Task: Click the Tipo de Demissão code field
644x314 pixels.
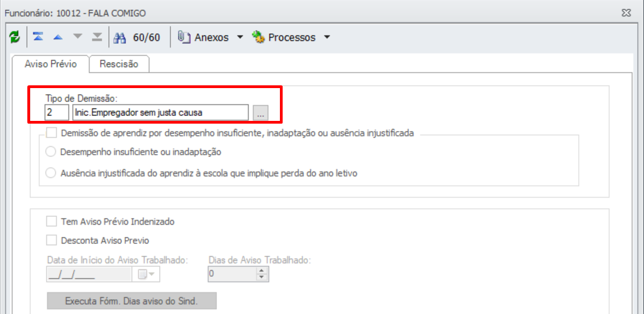Action: [x=57, y=112]
